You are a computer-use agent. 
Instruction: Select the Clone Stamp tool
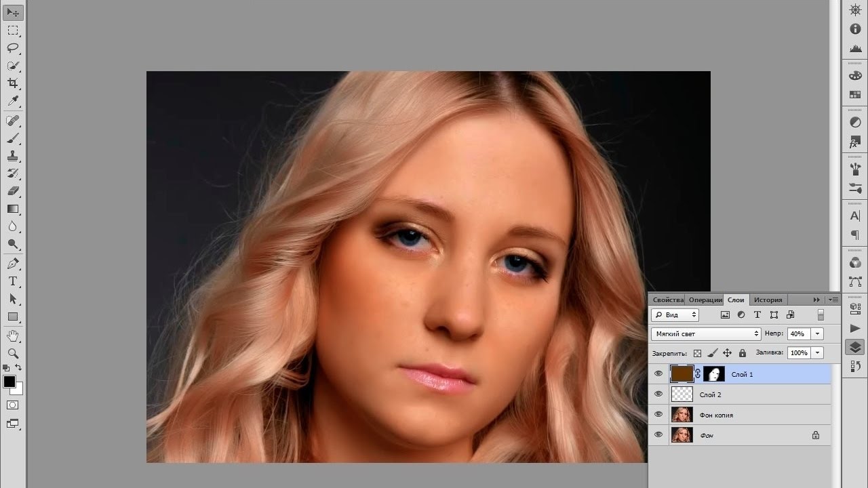pyautogui.click(x=13, y=156)
